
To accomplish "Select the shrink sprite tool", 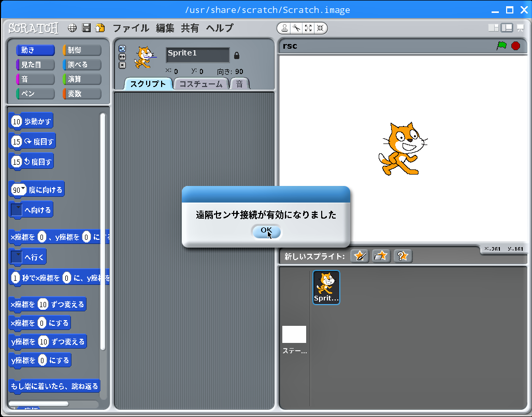I will [x=320, y=28].
